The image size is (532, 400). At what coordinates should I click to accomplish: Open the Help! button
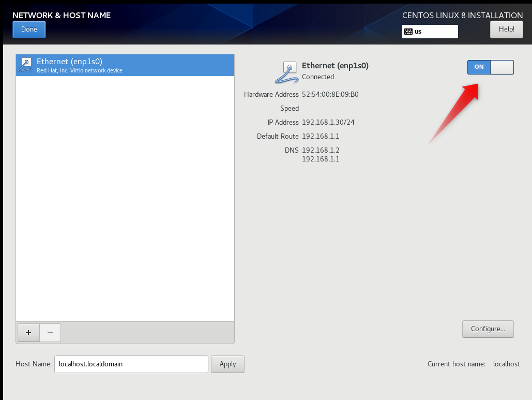(506, 29)
